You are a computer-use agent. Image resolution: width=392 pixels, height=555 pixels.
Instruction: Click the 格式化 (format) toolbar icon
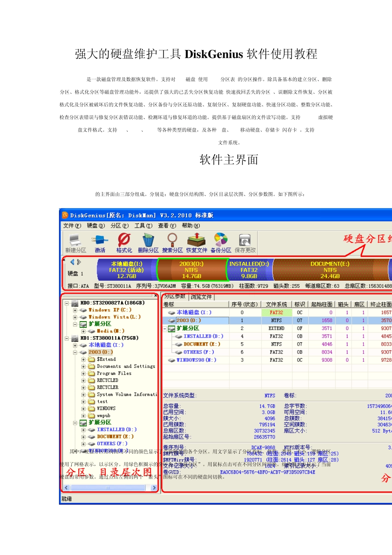(x=124, y=240)
